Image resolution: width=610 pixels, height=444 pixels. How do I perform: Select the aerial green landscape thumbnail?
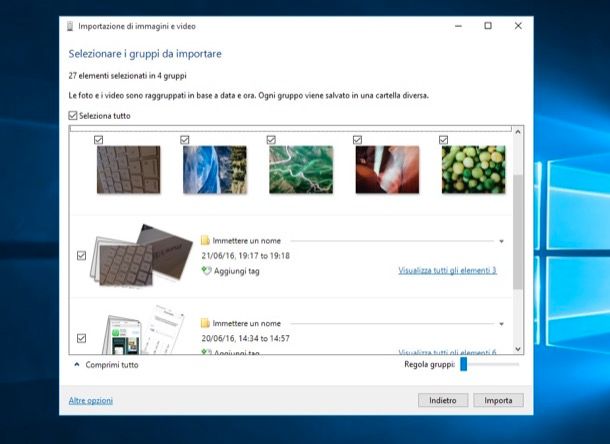300,170
